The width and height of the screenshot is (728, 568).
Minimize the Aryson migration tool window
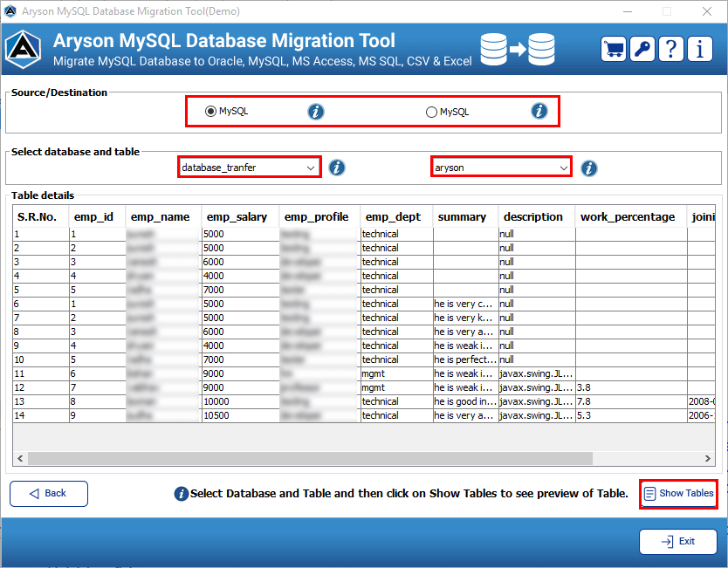[x=628, y=11]
